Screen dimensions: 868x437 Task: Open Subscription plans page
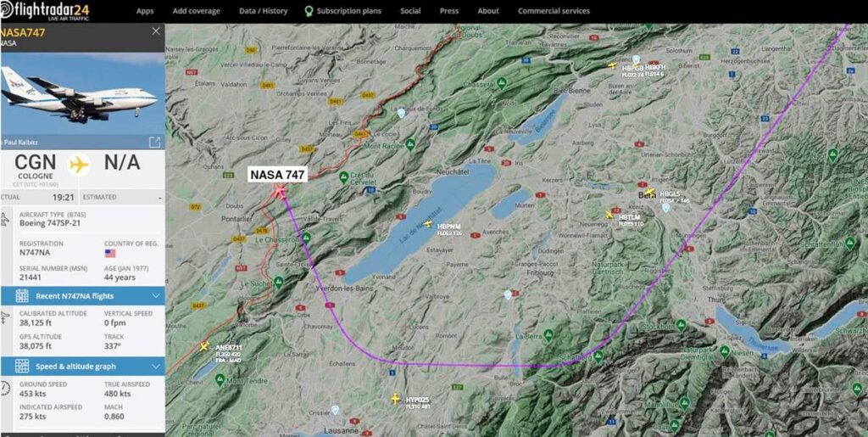(348, 11)
